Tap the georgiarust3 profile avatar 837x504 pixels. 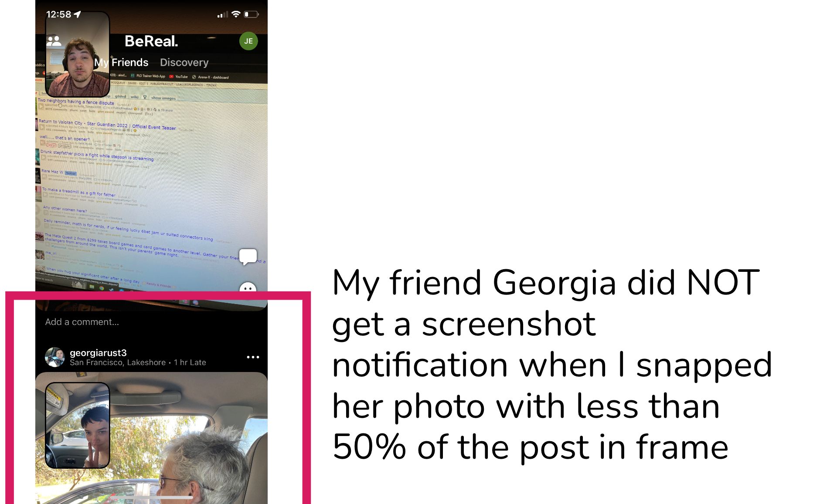pos(55,357)
